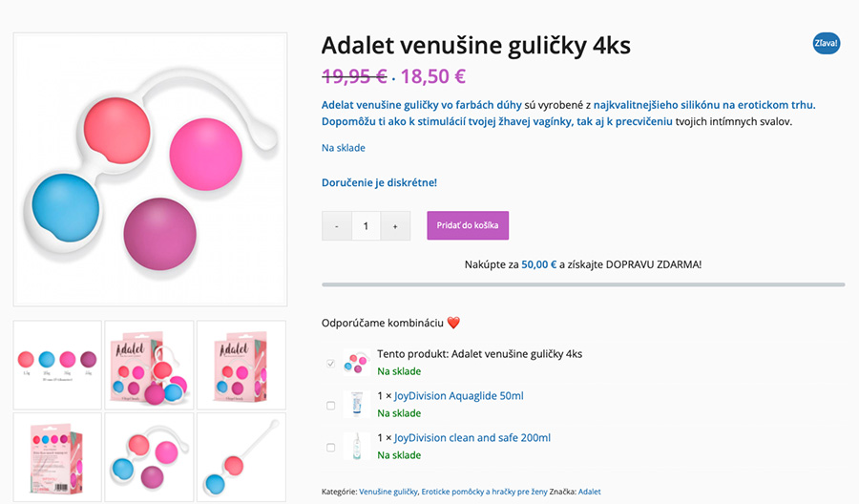This screenshot has width=859, height=504.
Task: Check the JoyDivision clean and safe checkbox
Action: coord(330,448)
